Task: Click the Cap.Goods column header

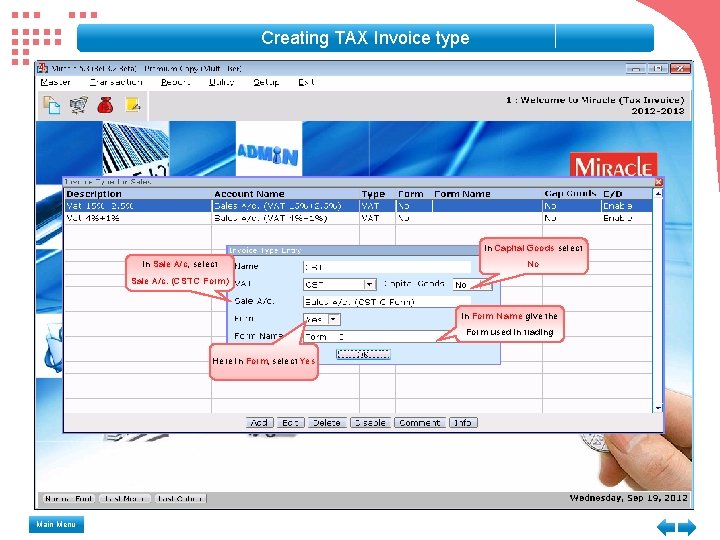Action: click(x=570, y=194)
